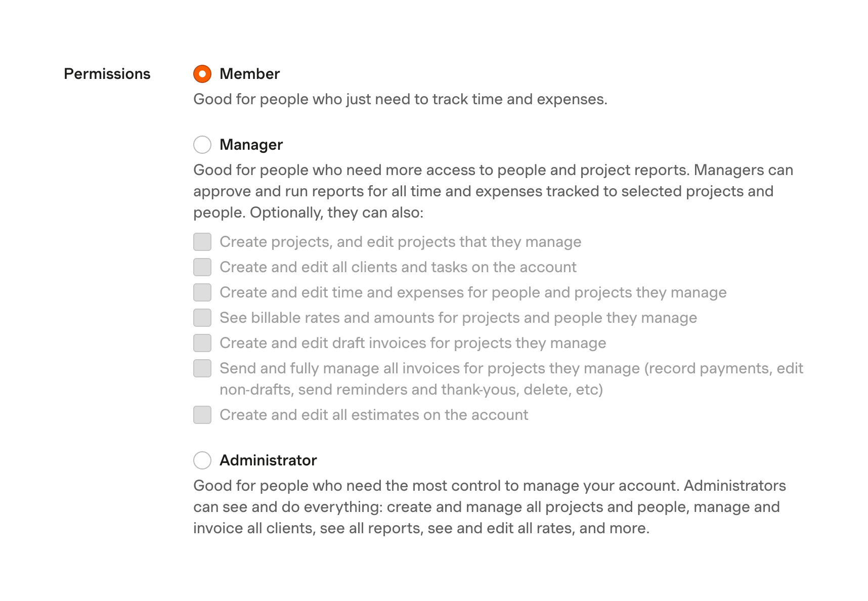Enable 'Create and edit time and expenses' option
Viewport: 868px width, 601px height.
[202, 292]
